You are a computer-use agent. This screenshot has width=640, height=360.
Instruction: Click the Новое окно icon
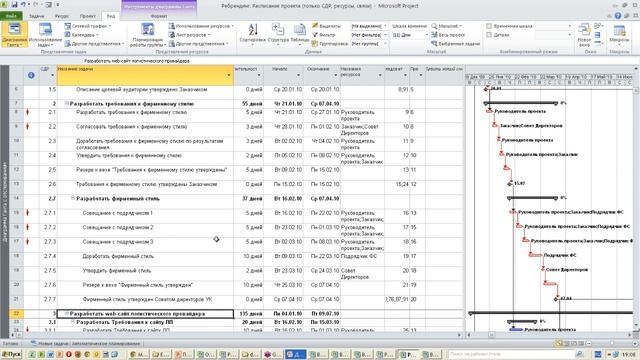[x=584, y=30]
